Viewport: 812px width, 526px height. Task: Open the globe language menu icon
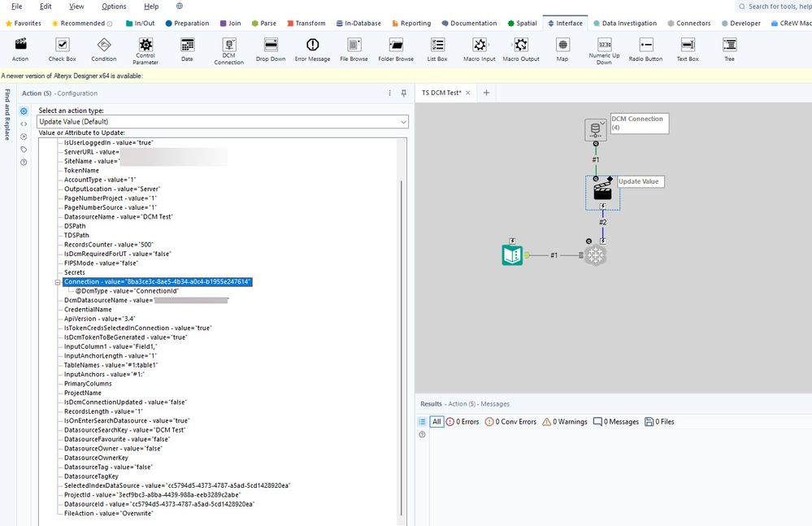click(x=180, y=7)
